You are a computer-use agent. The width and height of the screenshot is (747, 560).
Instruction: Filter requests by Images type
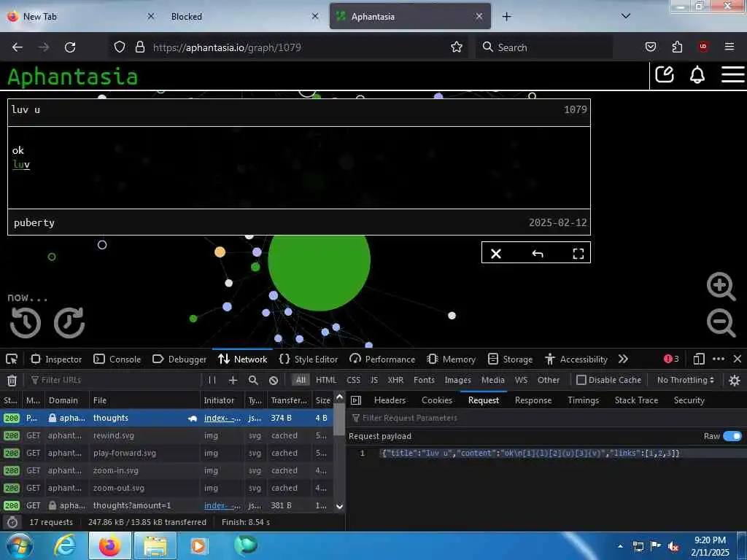point(458,380)
